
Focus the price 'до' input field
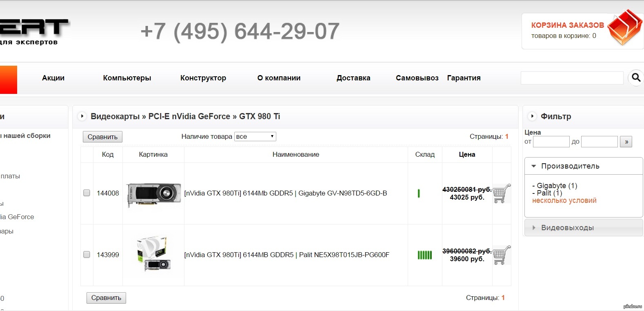click(600, 142)
